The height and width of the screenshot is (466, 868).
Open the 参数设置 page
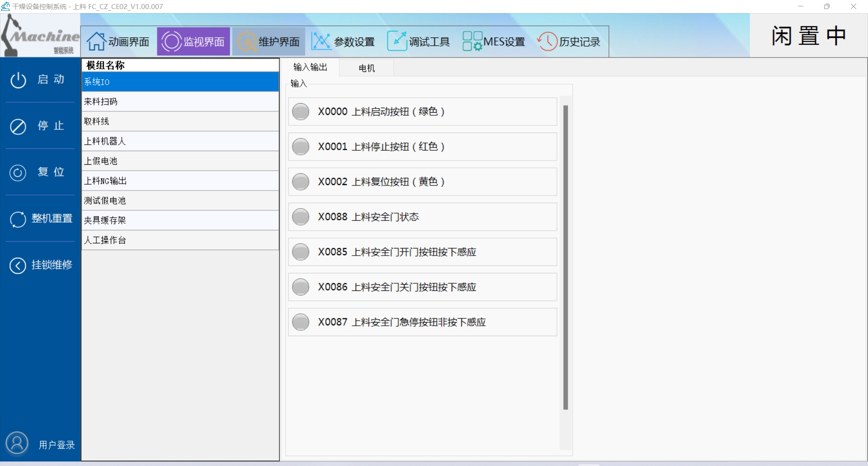pos(344,42)
